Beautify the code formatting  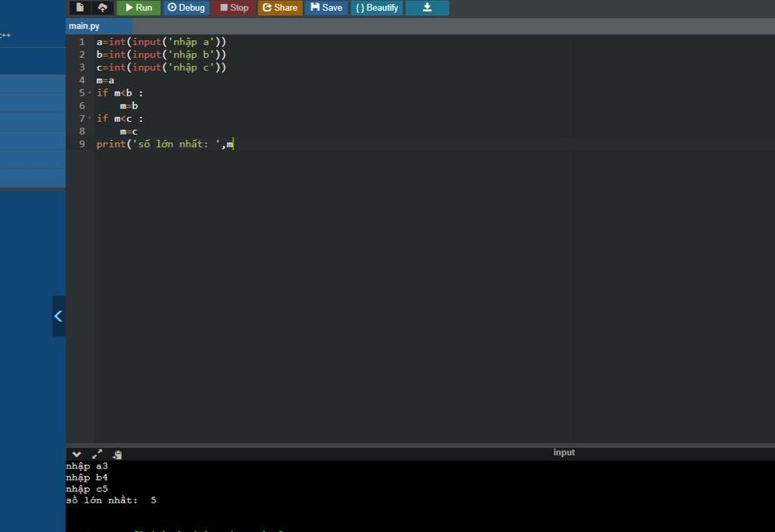pyautogui.click(x=377, y=8)
